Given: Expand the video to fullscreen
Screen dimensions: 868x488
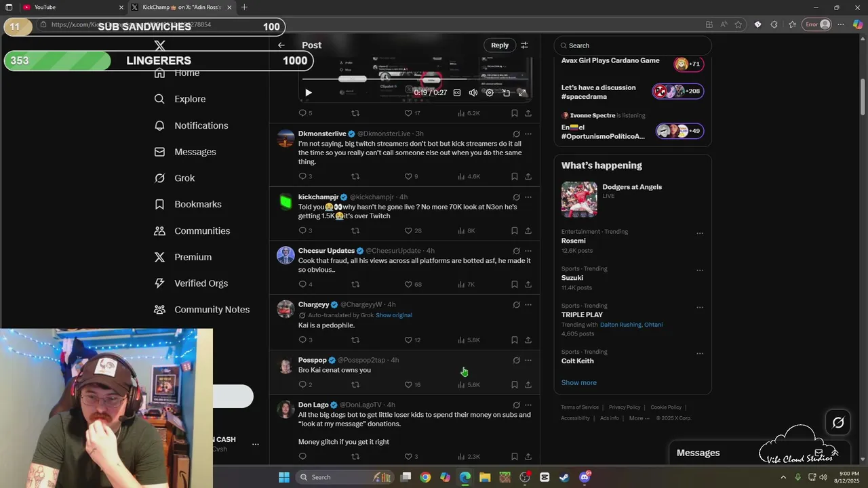Looking at the screenshot, I should [522, 93].
